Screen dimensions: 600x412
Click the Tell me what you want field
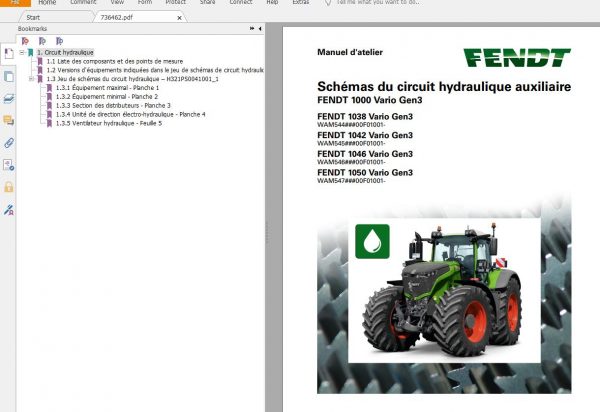pos(378,2)
